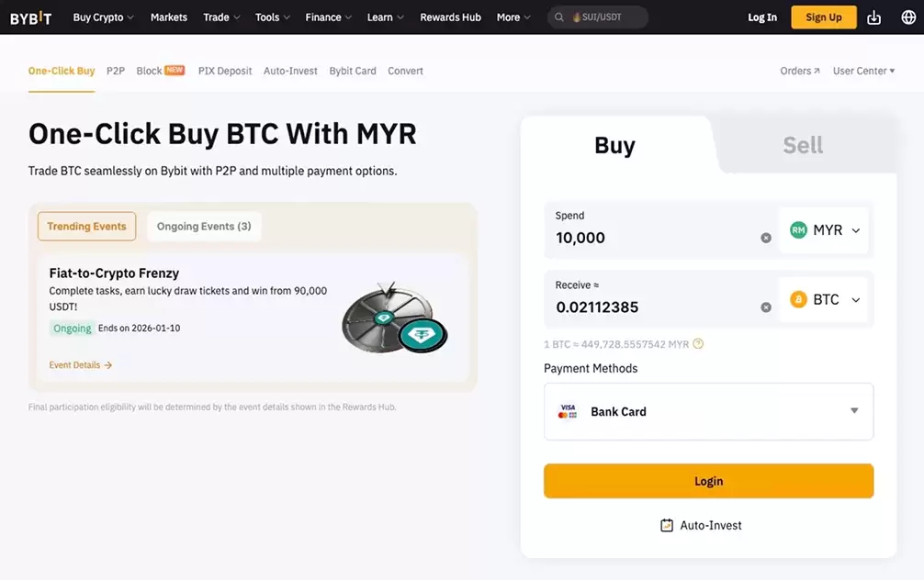Clear the Receive BTC amount with the x icon
Screen dimensions: 924x580
point(766,307)
